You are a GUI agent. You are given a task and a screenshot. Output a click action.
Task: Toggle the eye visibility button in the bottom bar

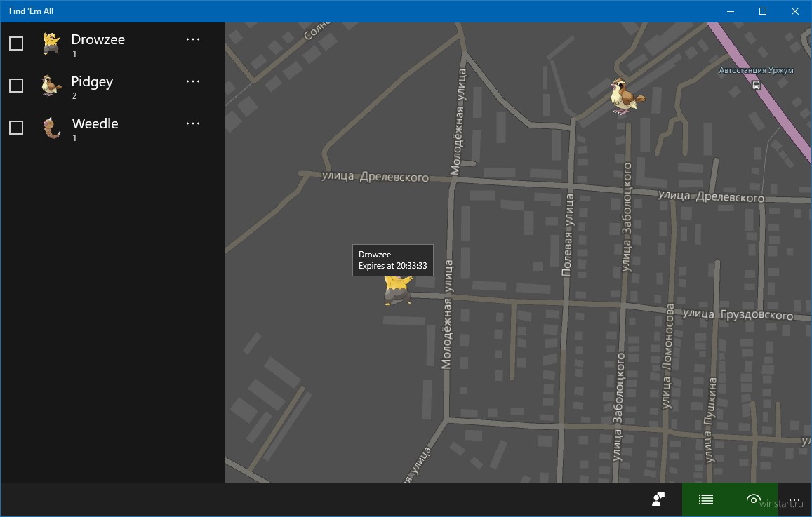tap(754, 499)
